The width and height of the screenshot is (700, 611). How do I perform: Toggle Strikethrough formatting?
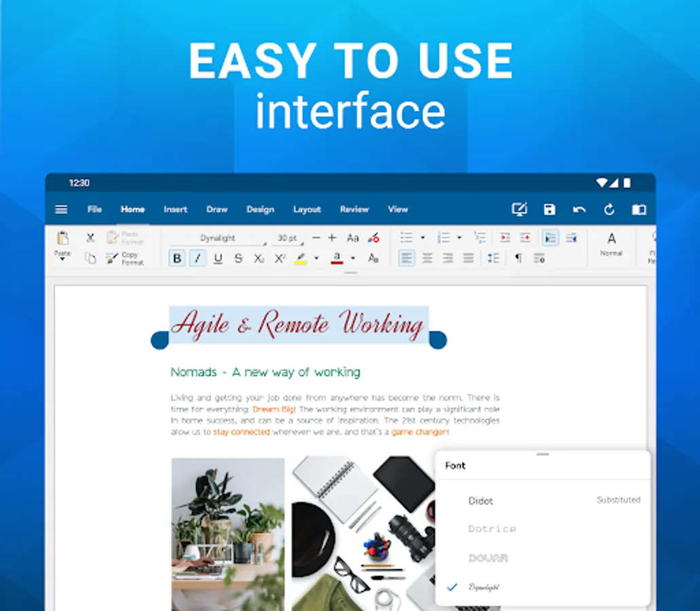coord(238,259)
